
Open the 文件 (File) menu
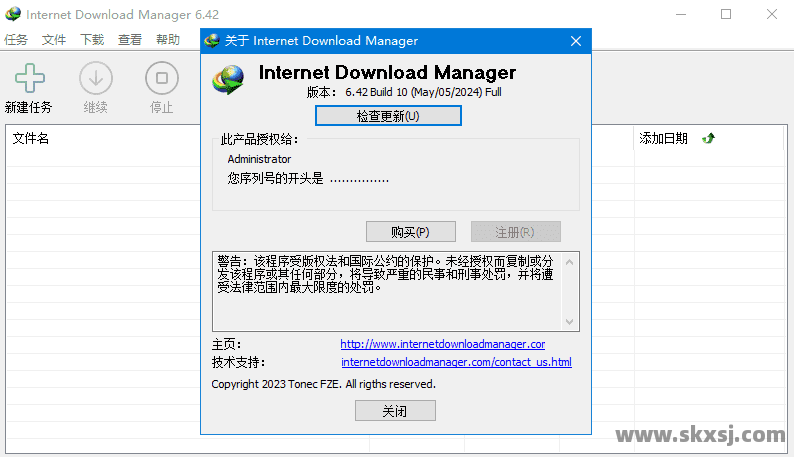click(x=54, y=40)
